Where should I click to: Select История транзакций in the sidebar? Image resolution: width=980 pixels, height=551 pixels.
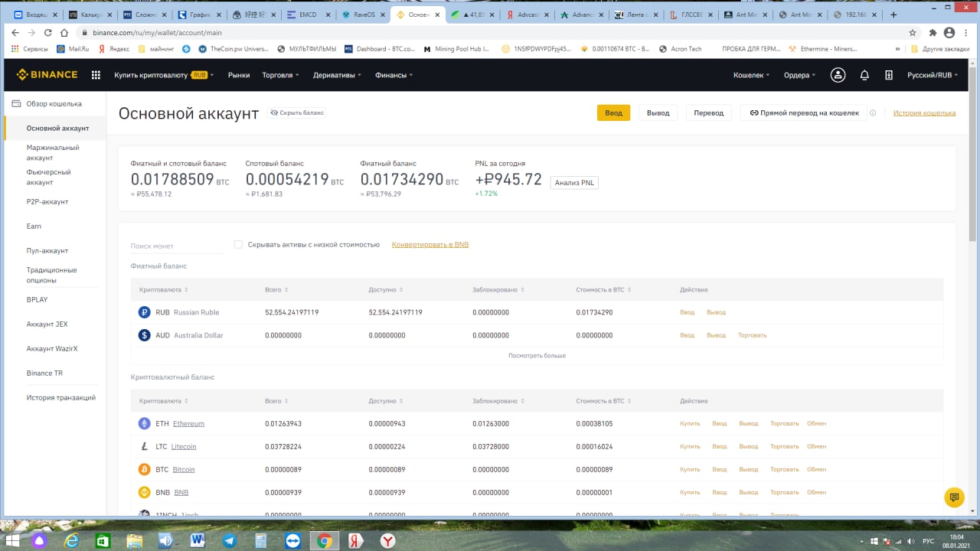[x=61, y=397]
